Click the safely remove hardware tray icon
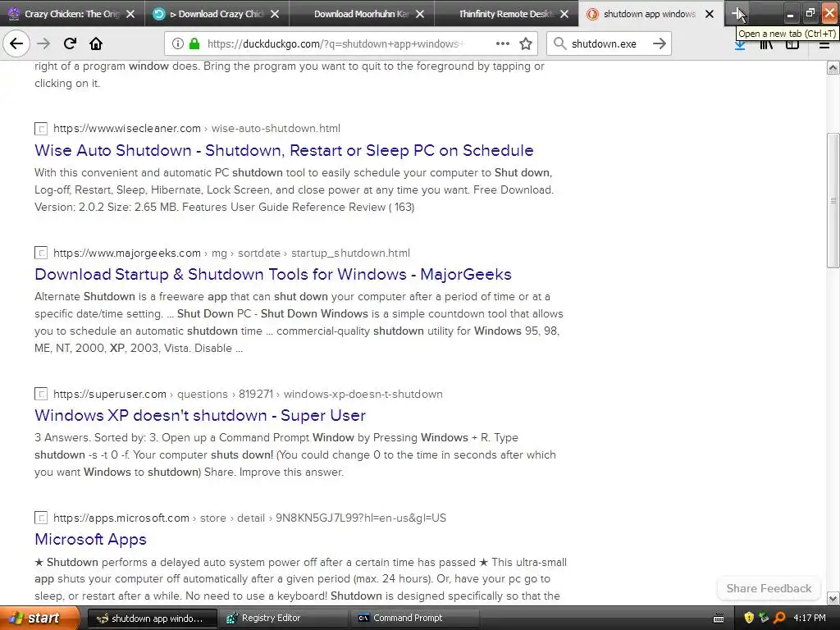840x630 pixels. (x=764, y=618)
